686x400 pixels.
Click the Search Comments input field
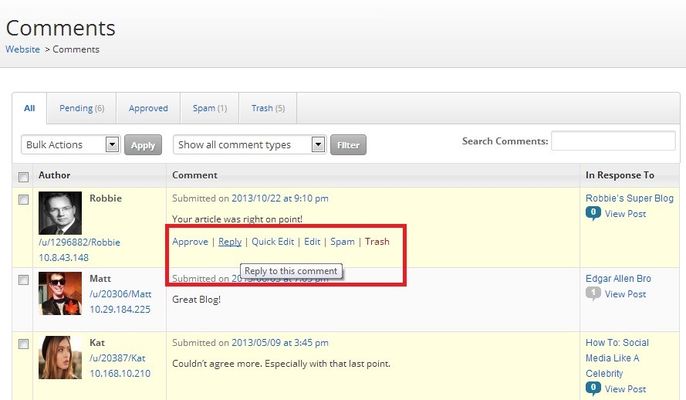click(614, 141)
